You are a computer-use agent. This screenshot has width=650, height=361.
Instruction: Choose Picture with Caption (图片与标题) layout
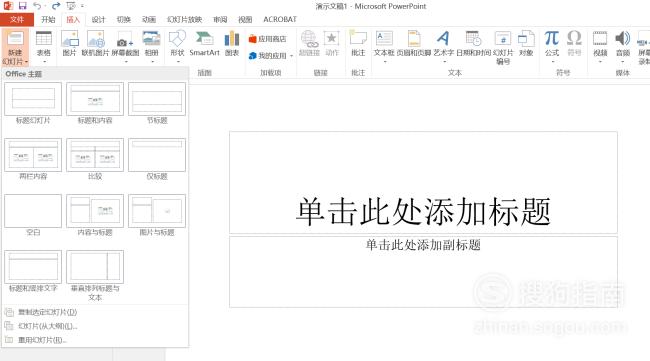coord(157,216)
